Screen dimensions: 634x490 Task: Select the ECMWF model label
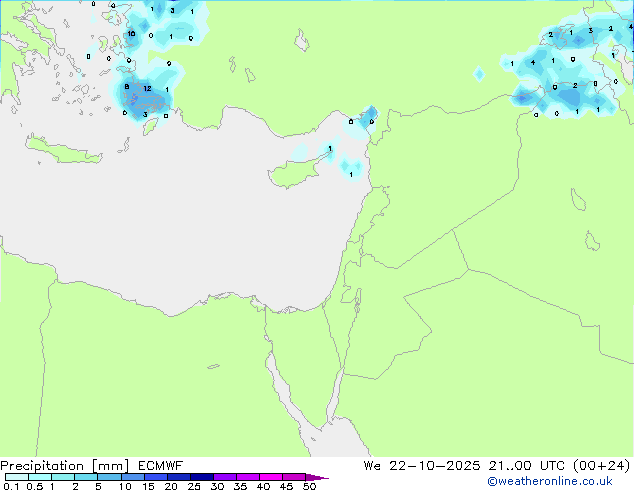[x=161, y=466]
